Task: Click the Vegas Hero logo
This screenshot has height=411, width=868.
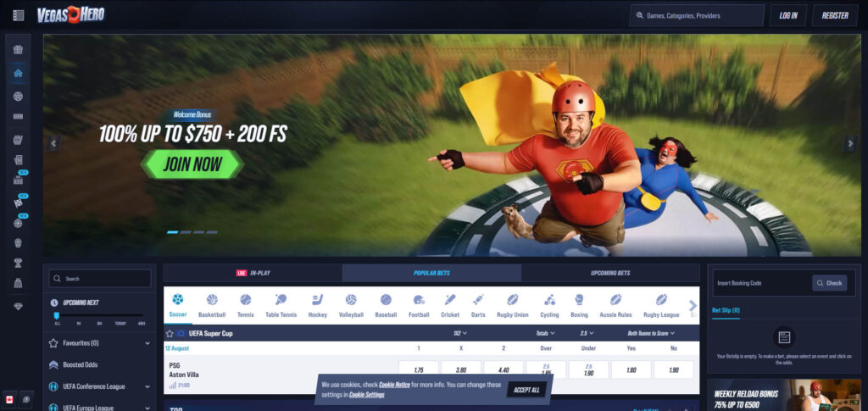Action: point(71,15)
